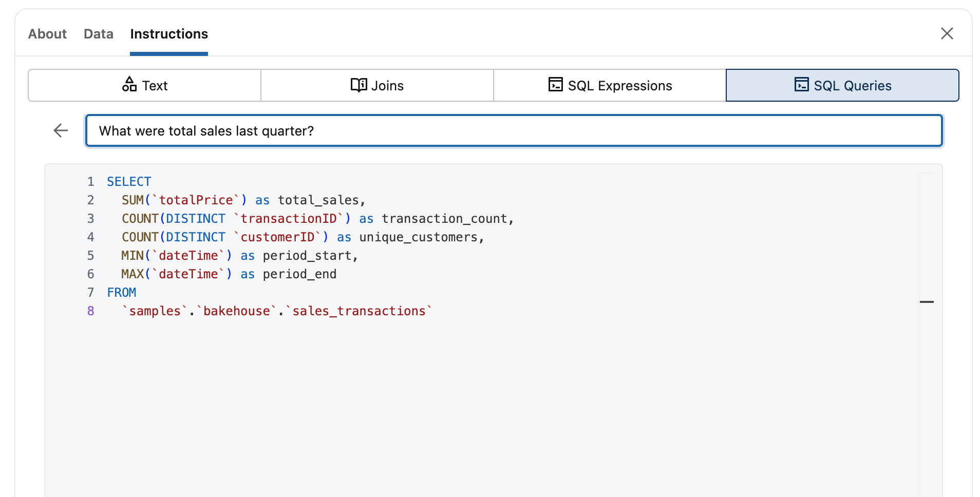Open SQL Expressions instructions
The height and width of the screenshot is (497, 980).
point(609,85)
